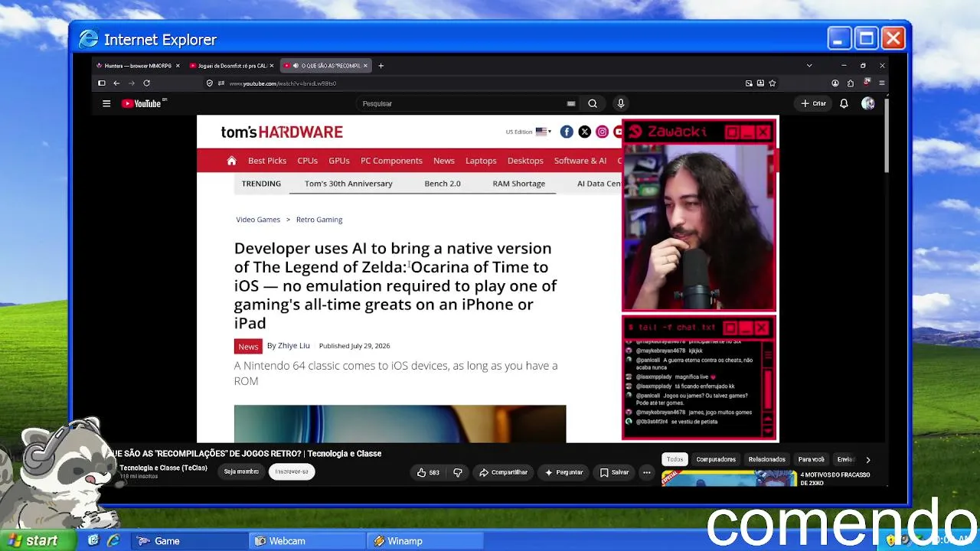Like the video with thumbs up

[428, 472]
